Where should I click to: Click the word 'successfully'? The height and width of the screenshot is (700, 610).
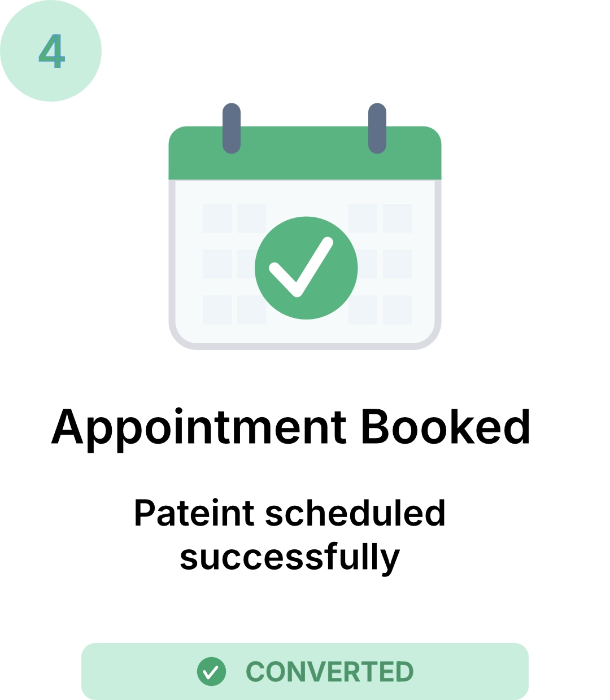pos(290,558)
